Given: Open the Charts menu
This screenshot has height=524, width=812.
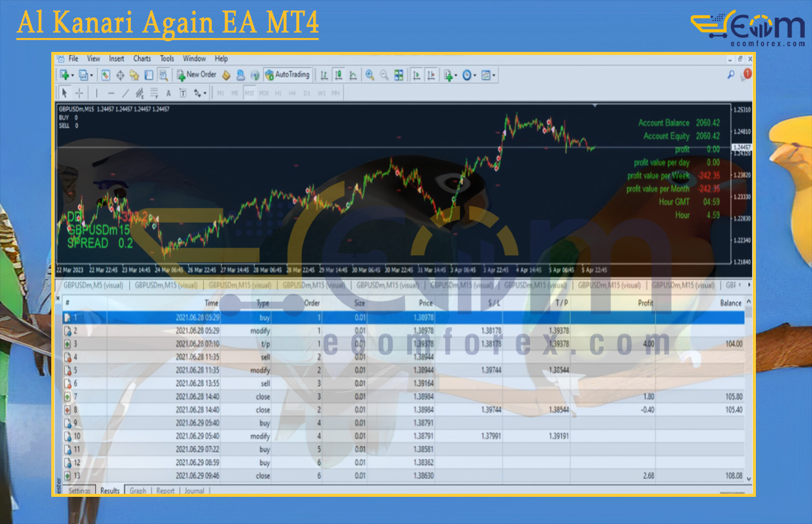Looking at the screenshot, I should [142, 59].
